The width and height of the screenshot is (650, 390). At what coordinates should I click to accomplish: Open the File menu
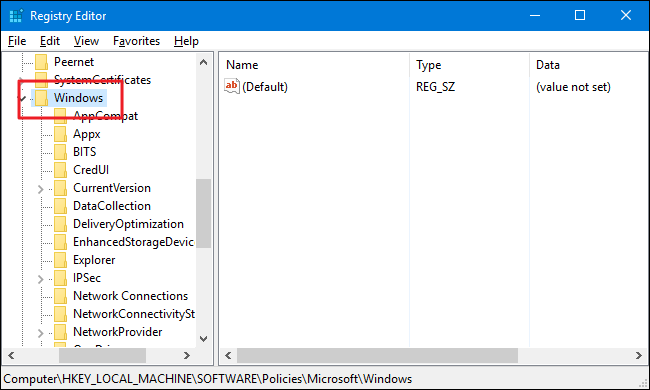pyautogui.click(x=17, y=41)
